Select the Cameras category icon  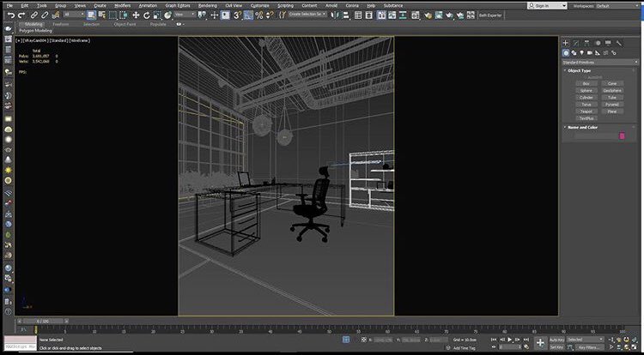coord(590,53)
